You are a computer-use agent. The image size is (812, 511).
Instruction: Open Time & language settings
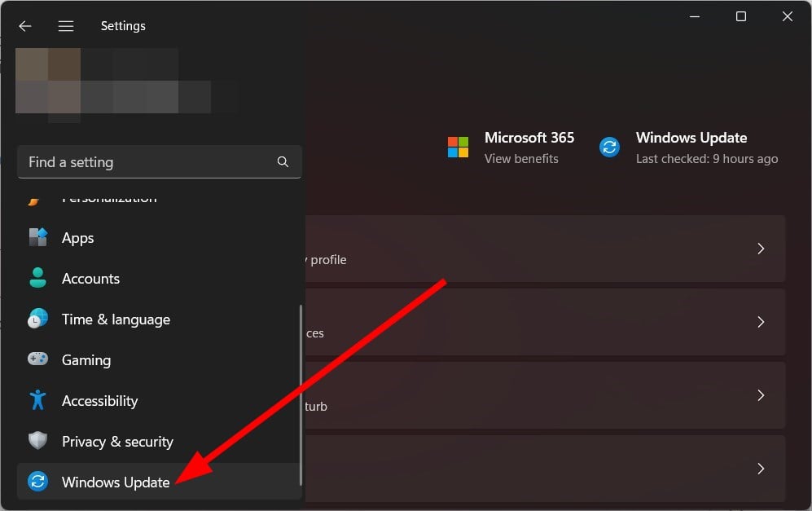pyautogui.click(x=116, y=319)
